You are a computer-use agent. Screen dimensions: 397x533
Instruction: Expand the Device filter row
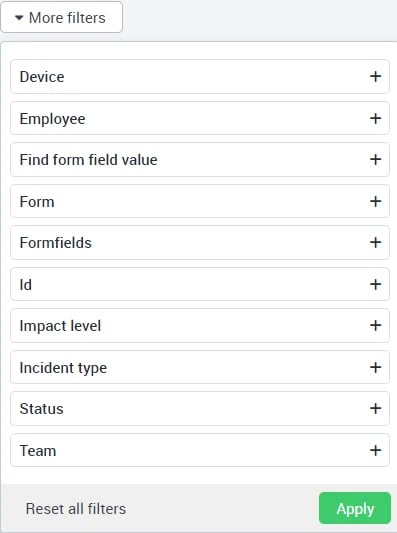(200, 76)
